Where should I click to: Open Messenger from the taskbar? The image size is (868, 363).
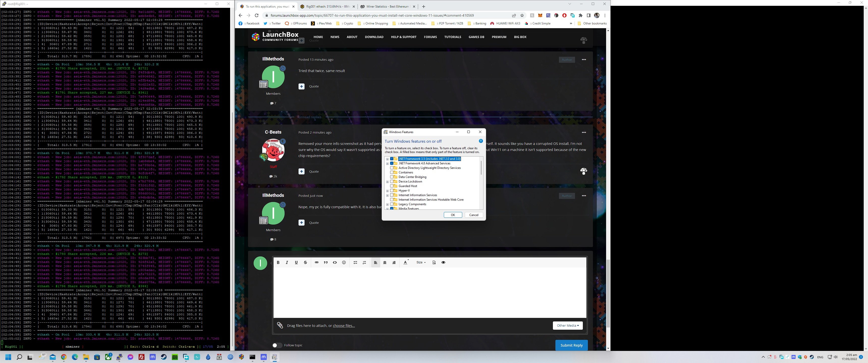130,357
